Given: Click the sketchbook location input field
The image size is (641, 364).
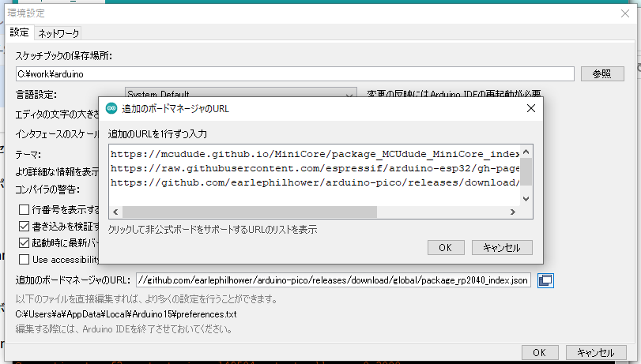Looking at the screenshot, I should [294, 73].
